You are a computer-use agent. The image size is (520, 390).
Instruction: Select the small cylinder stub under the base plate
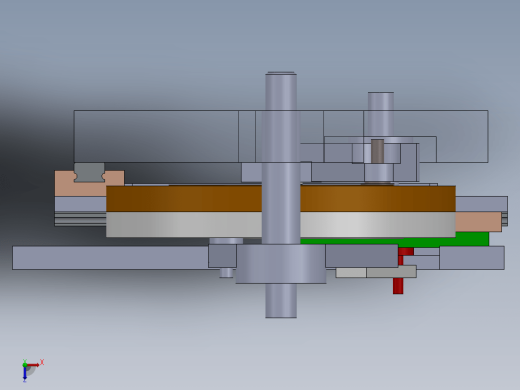click(226, 273)
